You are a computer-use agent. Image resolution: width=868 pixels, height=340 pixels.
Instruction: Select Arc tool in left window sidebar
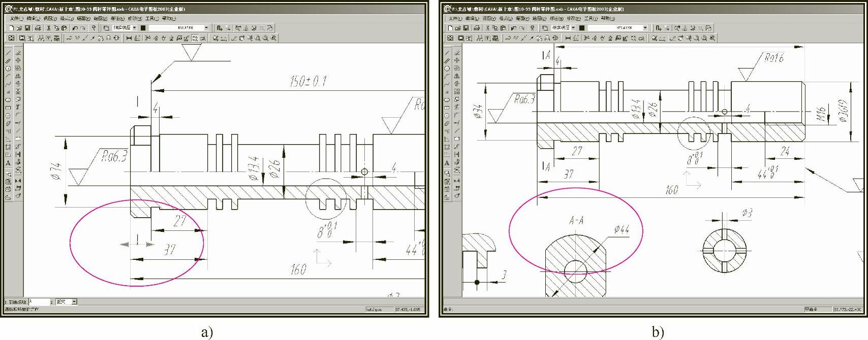pyautogui.click(x=8, y=77)
